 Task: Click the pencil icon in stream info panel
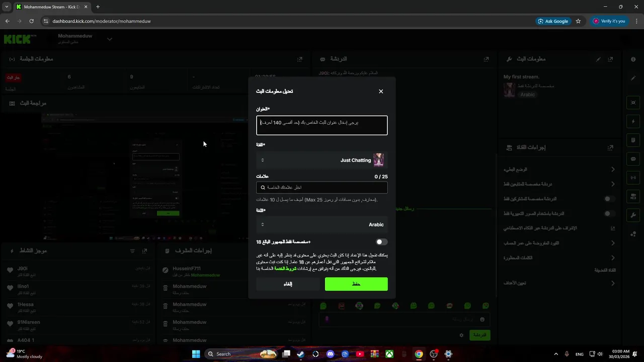(598, 59)
